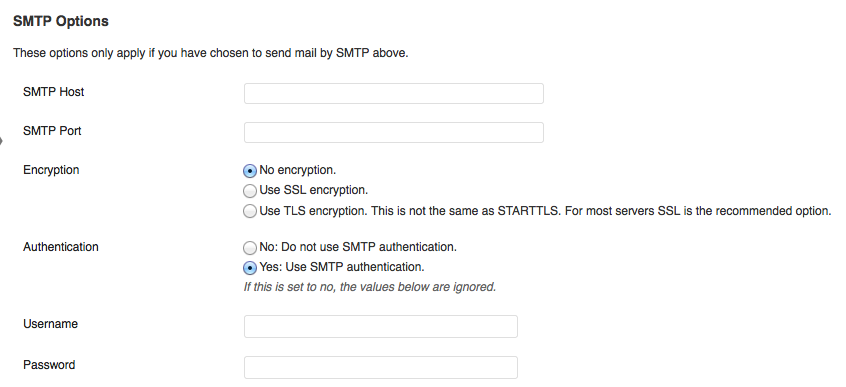The image size is (846, 387).
Task: Choose Use SSL encryption option
Action: [x=250, y=191]
